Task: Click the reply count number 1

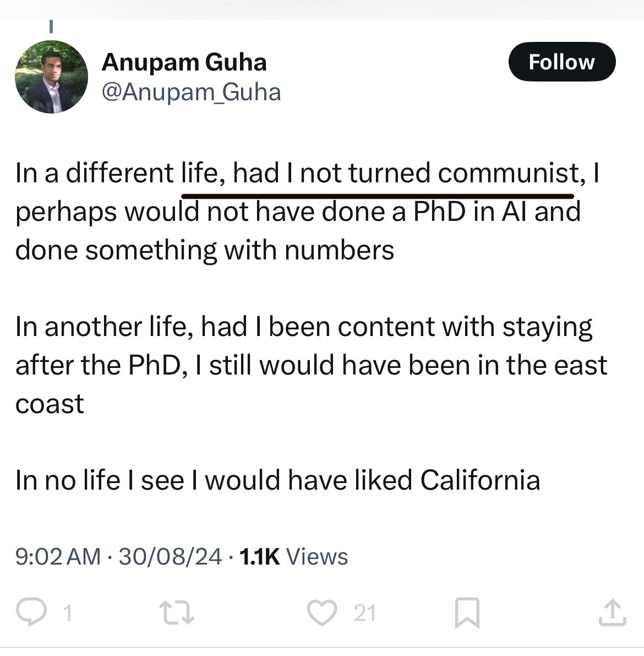Action: pos(67,613)
